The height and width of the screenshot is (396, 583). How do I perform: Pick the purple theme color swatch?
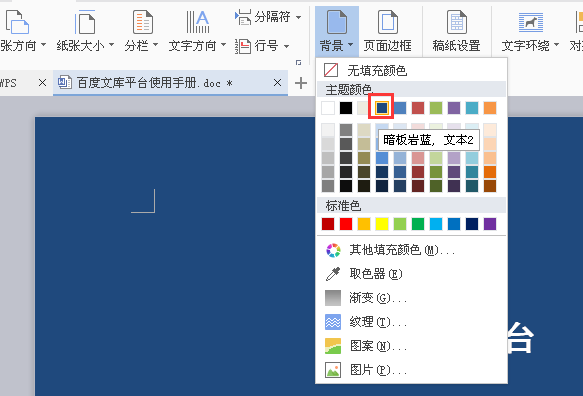[x=454, y=108]
